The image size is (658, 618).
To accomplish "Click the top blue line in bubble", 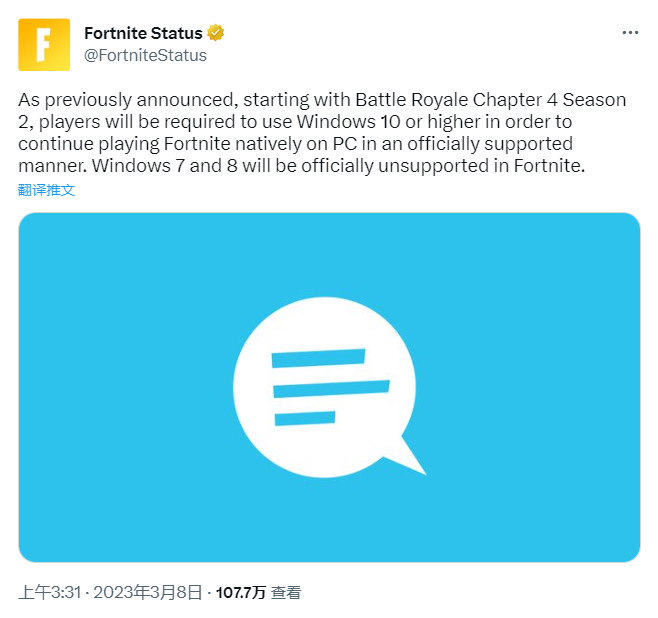I will click(x=318, y=357).
